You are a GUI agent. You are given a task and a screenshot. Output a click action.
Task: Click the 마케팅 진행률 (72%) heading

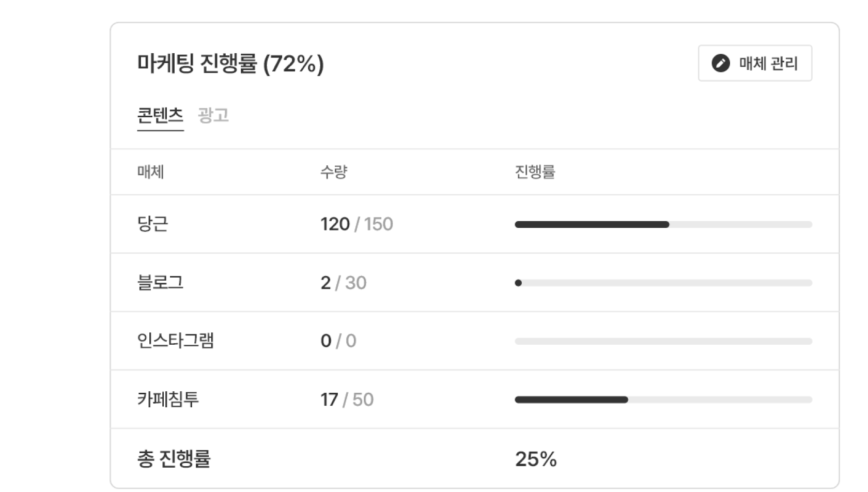(230, 64)
